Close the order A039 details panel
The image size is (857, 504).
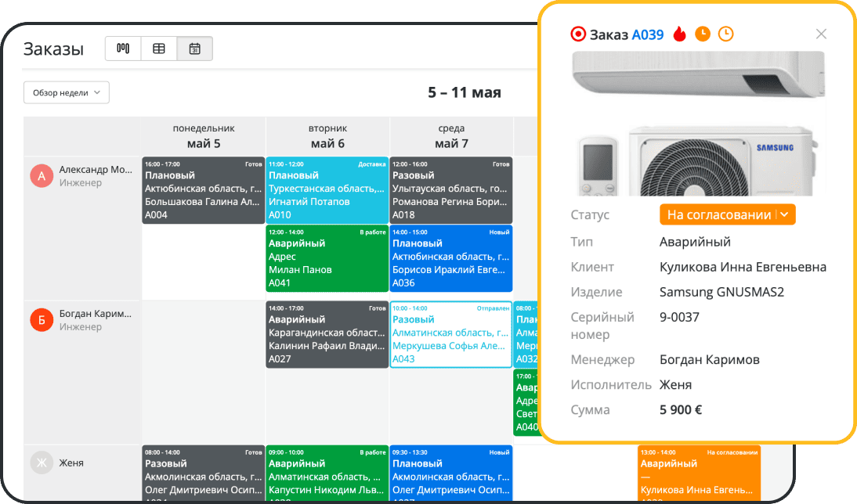click(821, 34)
